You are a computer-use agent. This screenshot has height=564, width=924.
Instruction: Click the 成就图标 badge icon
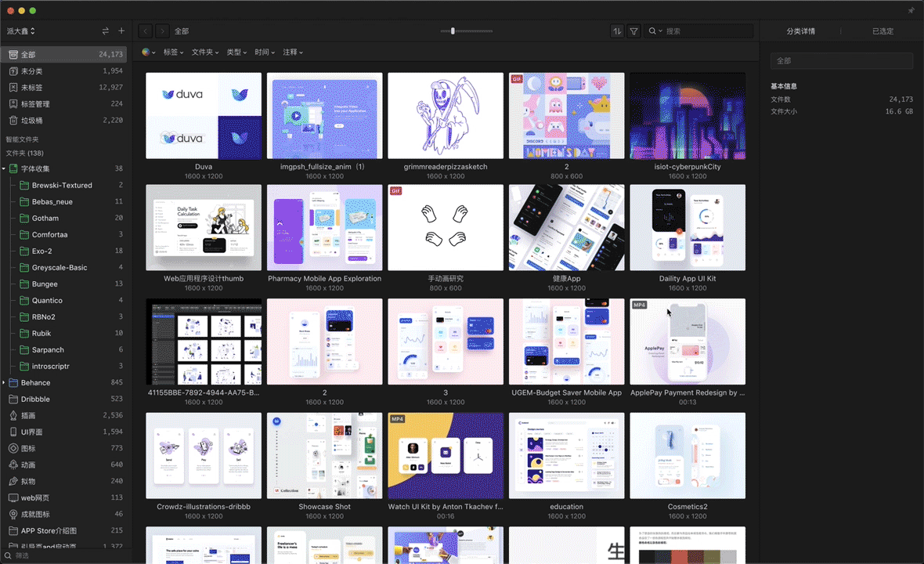13,515
